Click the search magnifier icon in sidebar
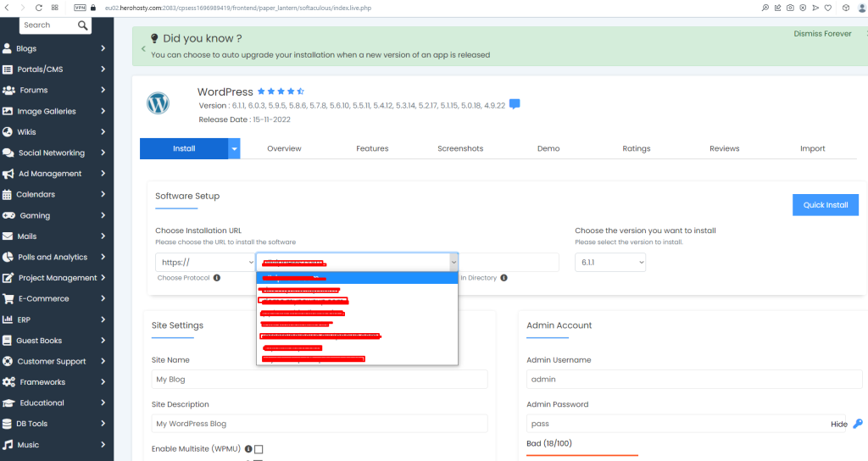 click(x=83, y=25)
